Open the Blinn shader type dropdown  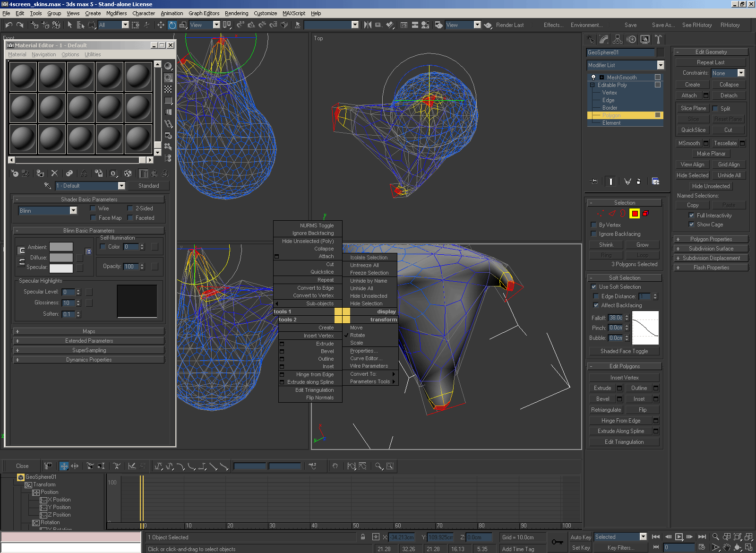[73, 210]
